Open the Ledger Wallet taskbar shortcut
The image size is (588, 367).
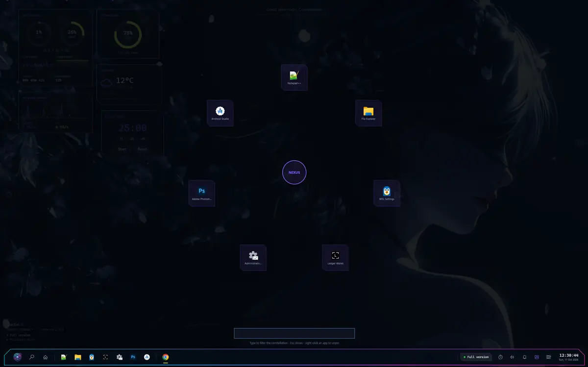105,357
